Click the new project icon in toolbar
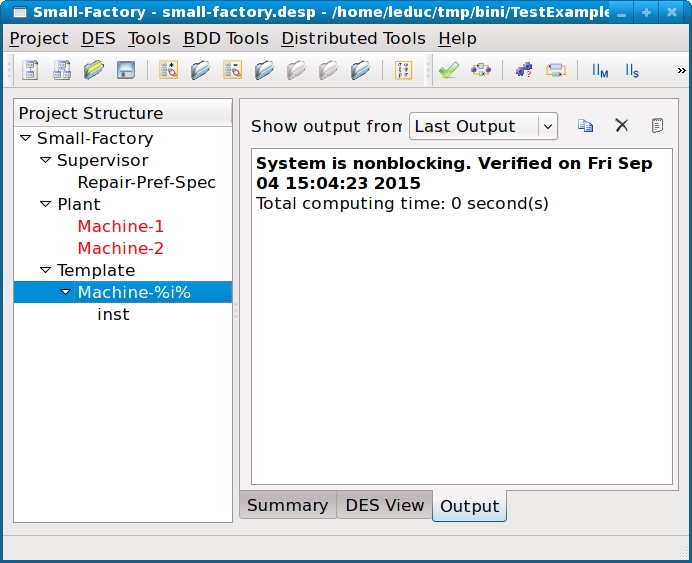692x563 pixels. coord(31,70)
